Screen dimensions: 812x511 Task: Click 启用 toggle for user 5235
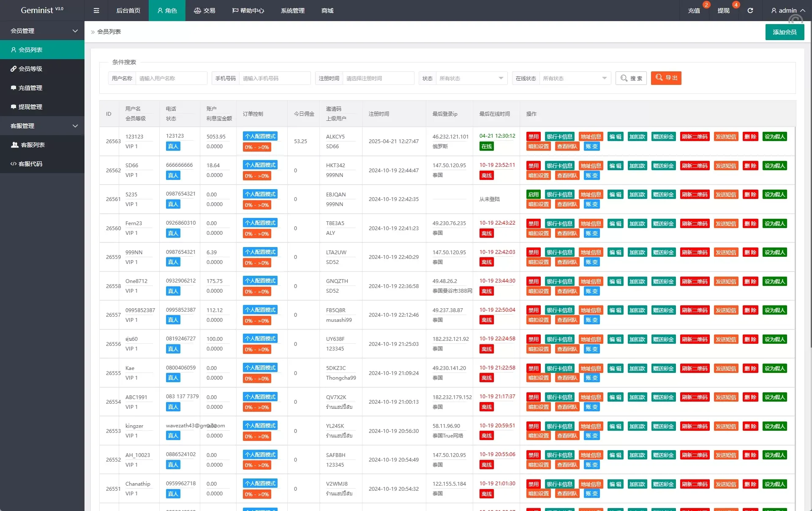pos(533,195)
